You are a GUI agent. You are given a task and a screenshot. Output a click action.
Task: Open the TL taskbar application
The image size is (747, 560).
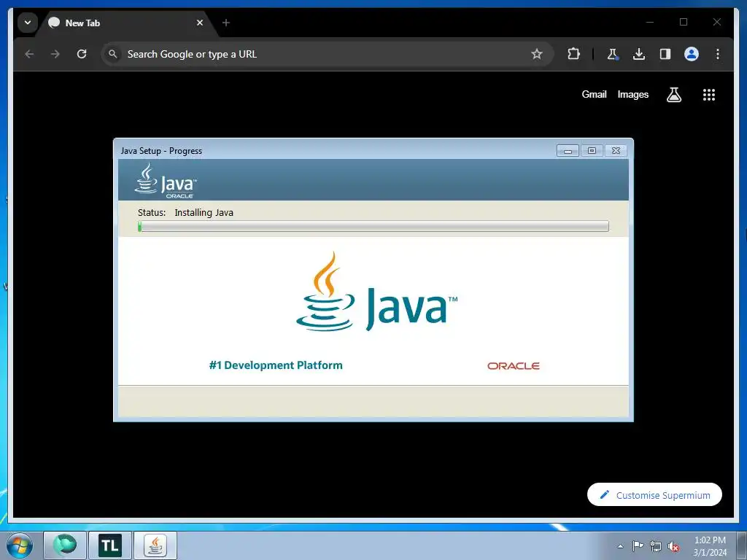click(x=110, y=545)
